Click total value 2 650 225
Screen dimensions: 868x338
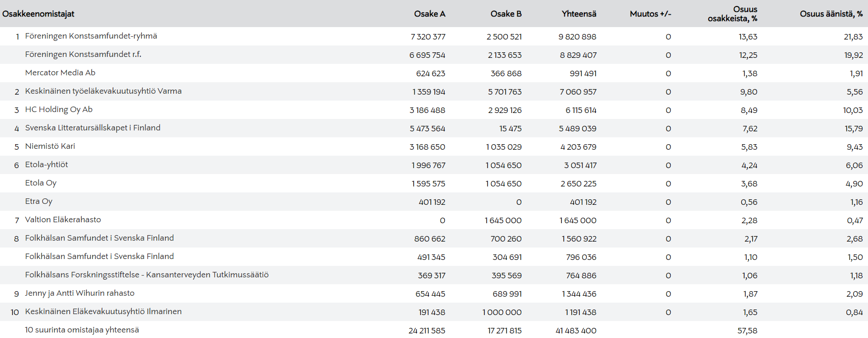pyautogui.click(x=578, y=184)
